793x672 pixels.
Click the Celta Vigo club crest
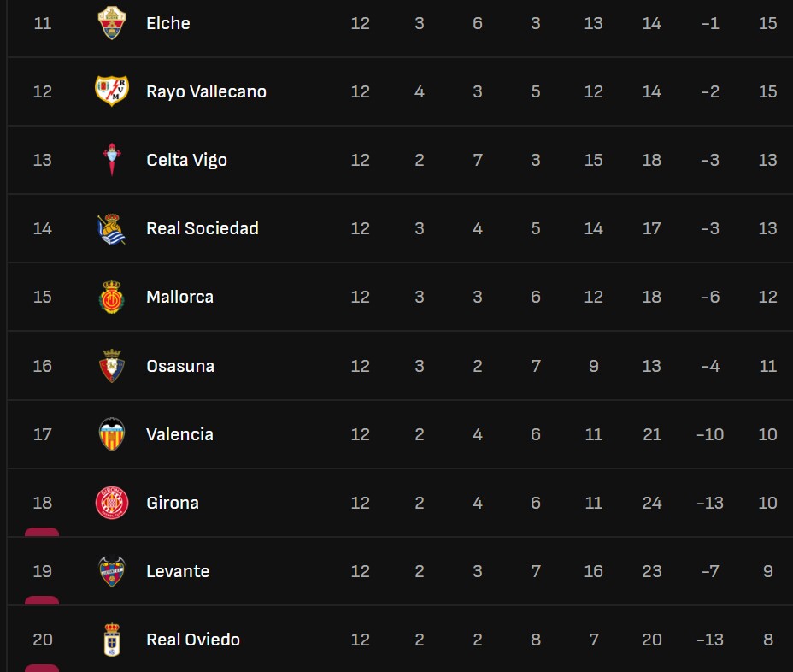point(112,160)
